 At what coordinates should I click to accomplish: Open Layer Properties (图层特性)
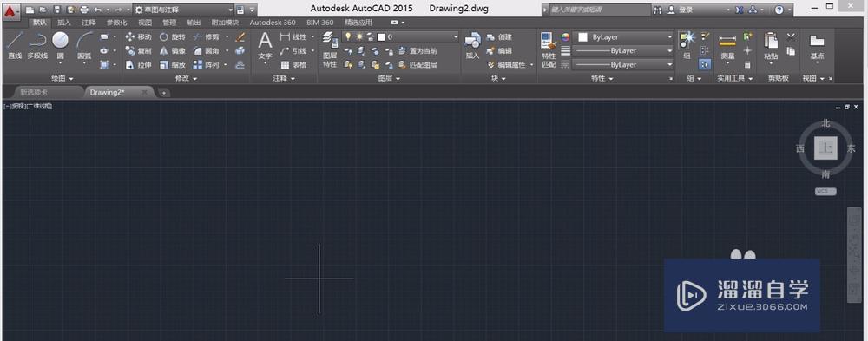click(x=330, y=49)
